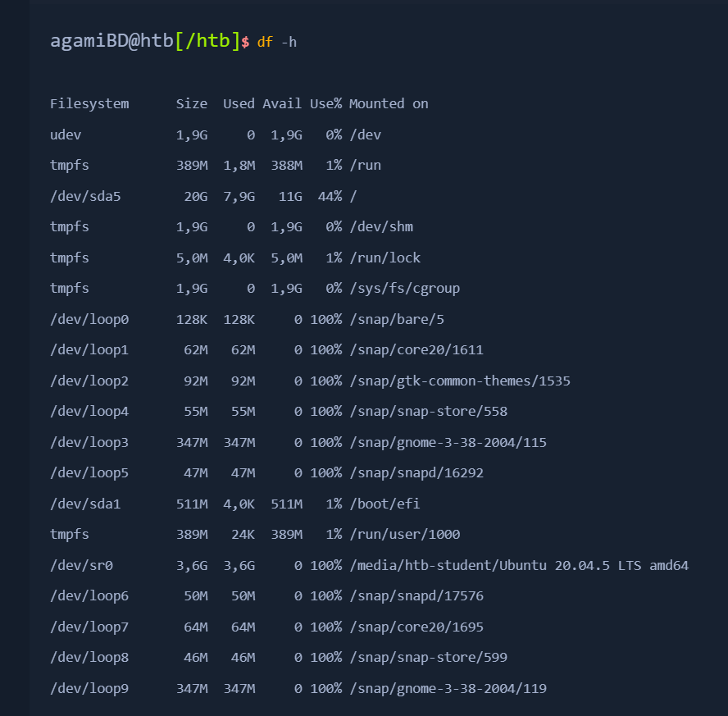Screen dimensions: 728x716
Task: Select the /boot/efi mount point
Action: pos(384,504)
